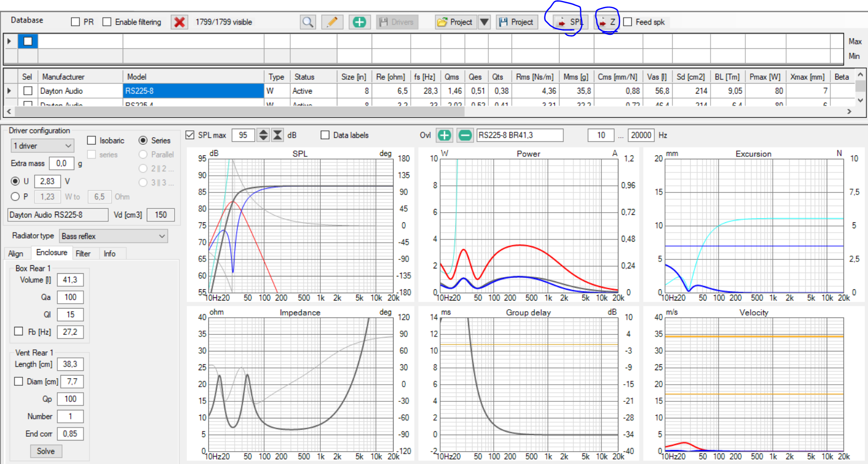
Task: Click the Drivers save button
Action: click(397, 22)
